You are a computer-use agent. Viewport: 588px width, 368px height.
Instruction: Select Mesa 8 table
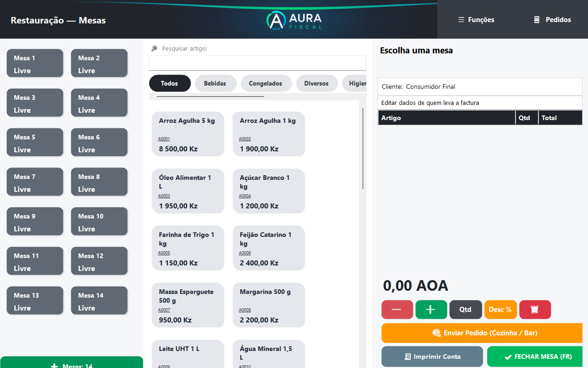click(x=99, y=182)
